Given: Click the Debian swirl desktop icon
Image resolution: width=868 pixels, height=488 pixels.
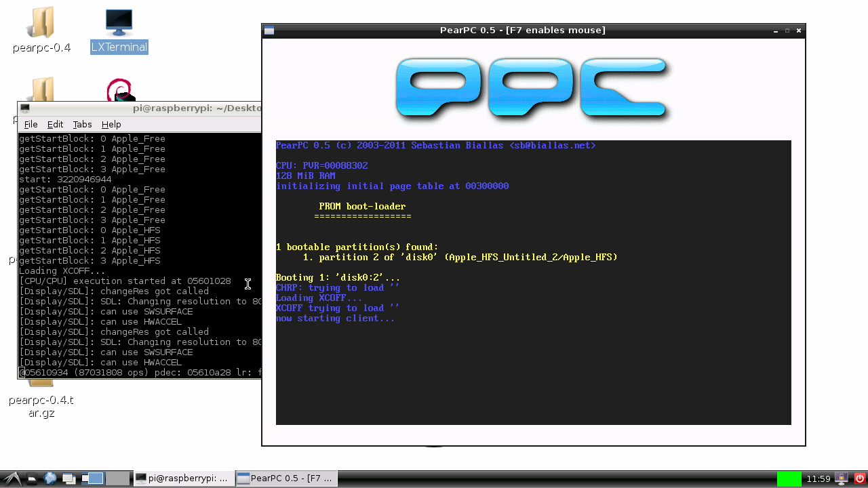Looking at the screenshot, I should click(120, 90).
